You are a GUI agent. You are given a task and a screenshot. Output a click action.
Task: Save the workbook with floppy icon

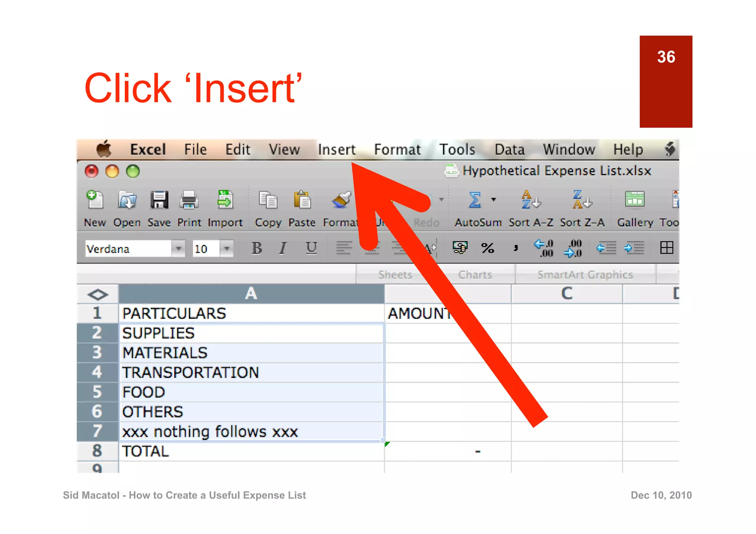pos(159,200)
